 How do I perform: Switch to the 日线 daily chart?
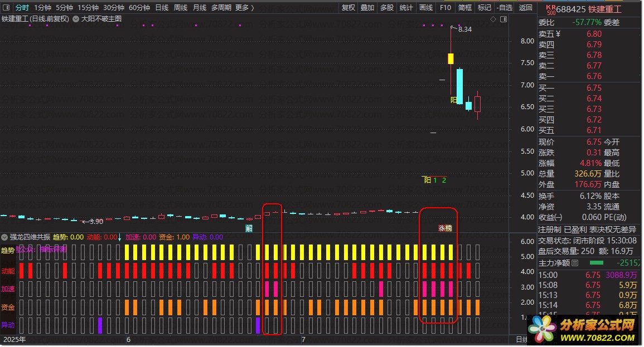coord(162,7)
